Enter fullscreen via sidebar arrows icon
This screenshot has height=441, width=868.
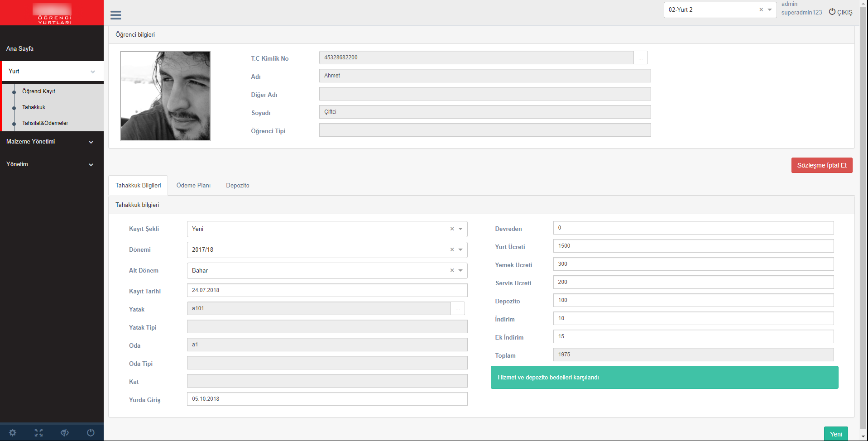pos(38,432)
